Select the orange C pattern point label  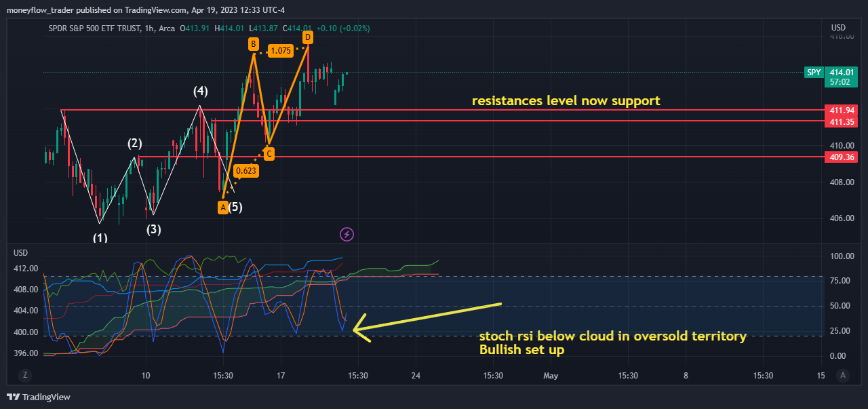point(269,154)
